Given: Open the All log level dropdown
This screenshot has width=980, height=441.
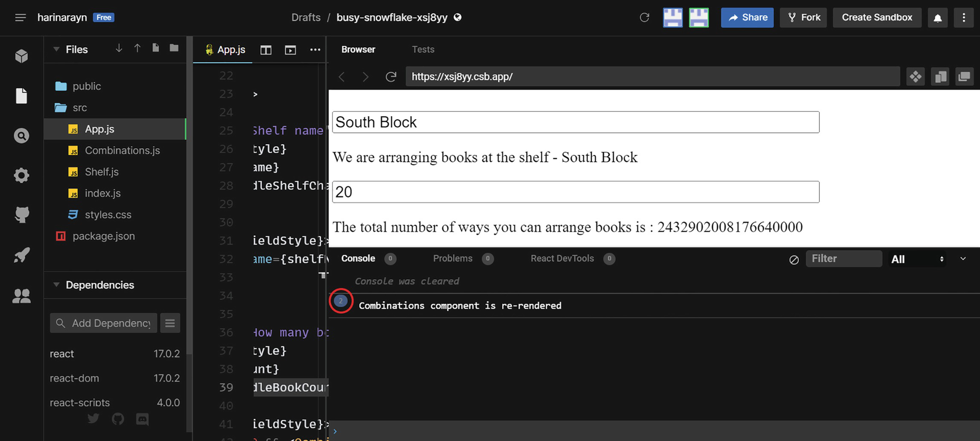Looking at the screenshot, I should (x=917, y=259).
